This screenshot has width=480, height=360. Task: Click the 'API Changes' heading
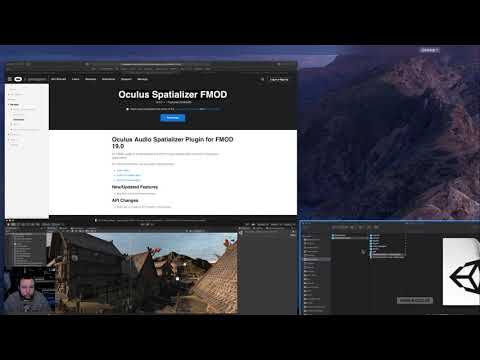[125, 200]
